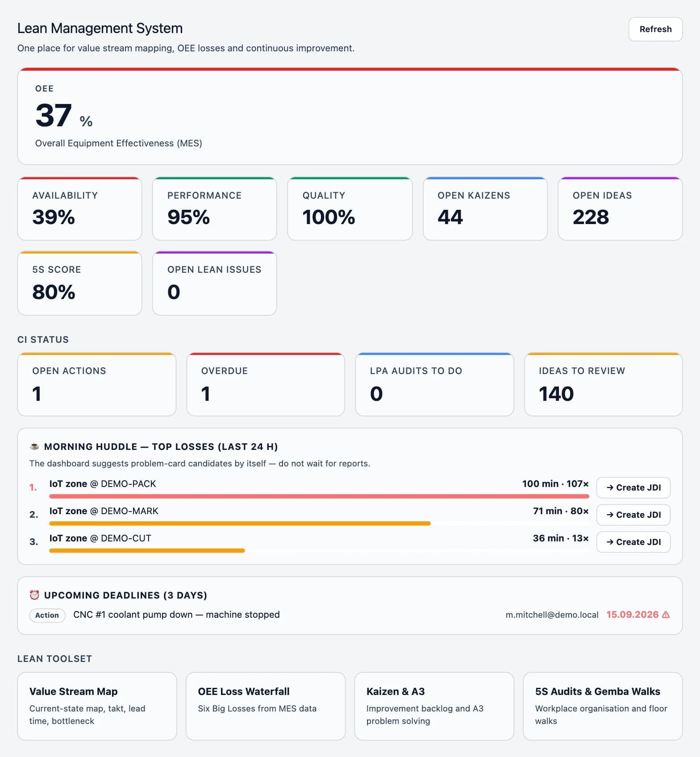Open 5S Audits & Gemba Walks card
The image size is (700, 757).
pyautogui.click(x=603, y=706)
